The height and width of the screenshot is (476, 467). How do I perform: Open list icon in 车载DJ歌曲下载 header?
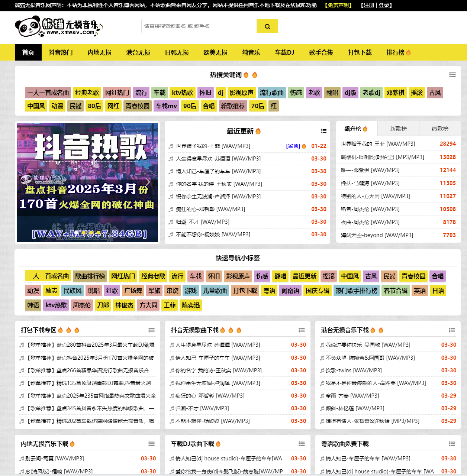pyautogui.click(x=302, y=444)
